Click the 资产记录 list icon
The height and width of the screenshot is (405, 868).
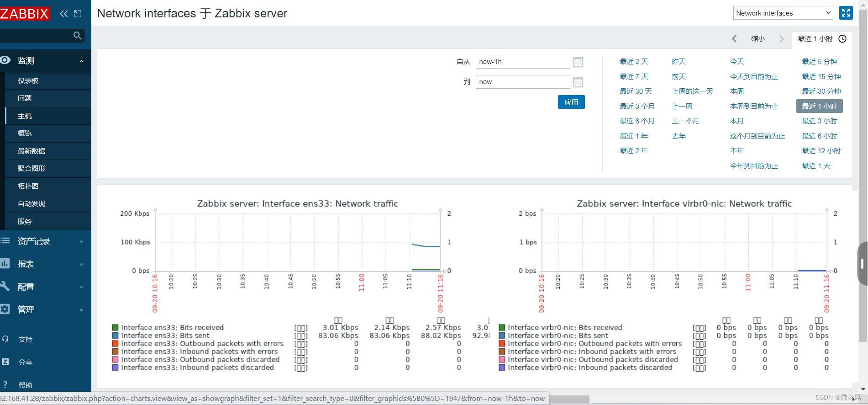coord(5,240)
